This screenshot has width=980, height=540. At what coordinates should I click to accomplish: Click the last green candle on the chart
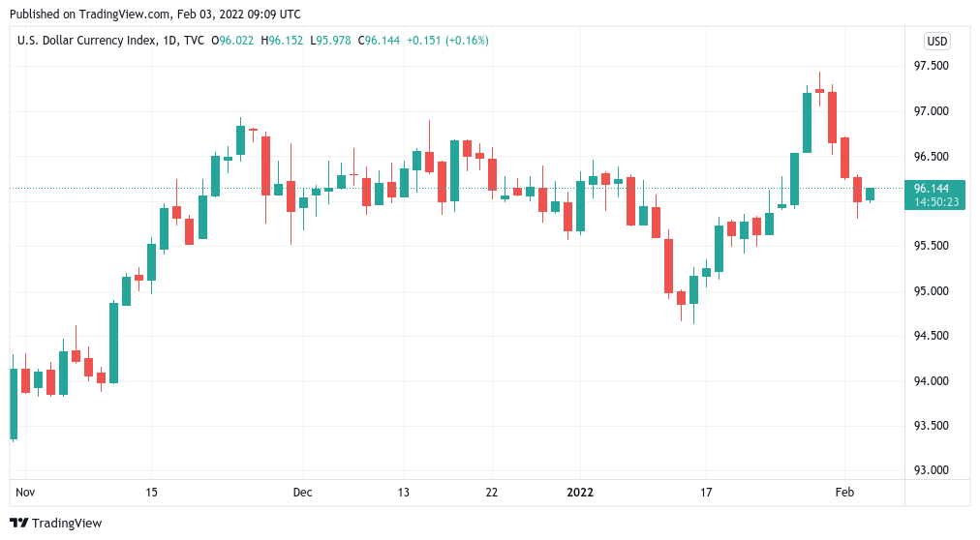tap(870, 194)
